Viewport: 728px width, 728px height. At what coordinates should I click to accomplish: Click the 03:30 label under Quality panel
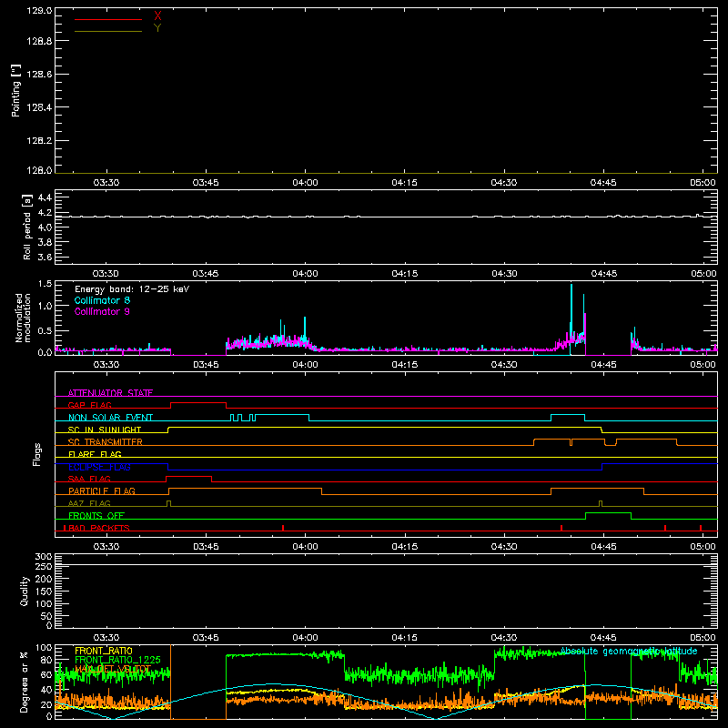(x=106, y=638)
